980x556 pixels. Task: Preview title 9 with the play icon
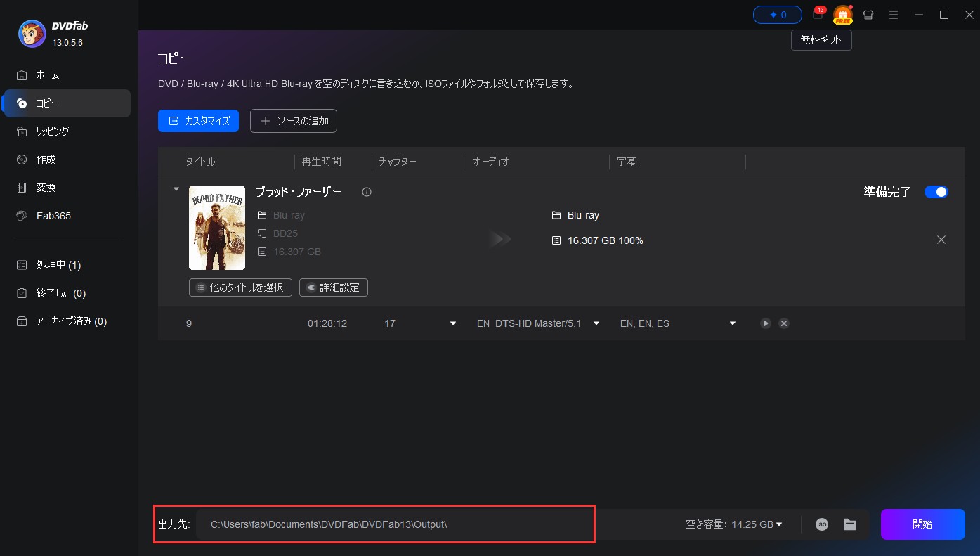pyautogui.click(x=766, y=323)
